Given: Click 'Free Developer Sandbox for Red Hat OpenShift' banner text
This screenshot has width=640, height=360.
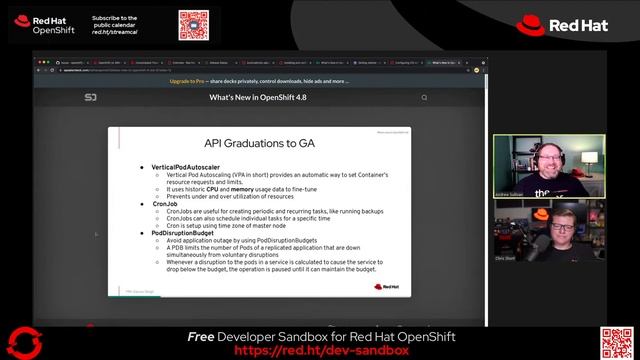Looking at the screenshot, I should click(321, 337).
